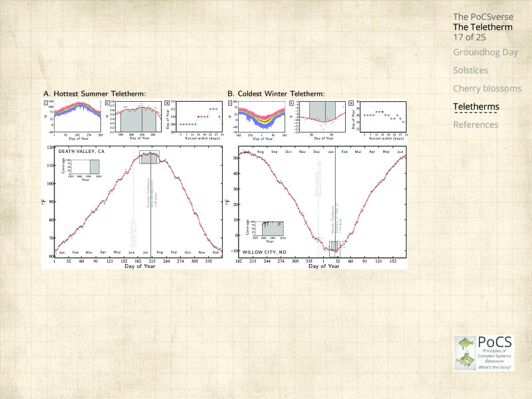
Task: Open the Groundhog Day section
Action: (x=475, y=52)
